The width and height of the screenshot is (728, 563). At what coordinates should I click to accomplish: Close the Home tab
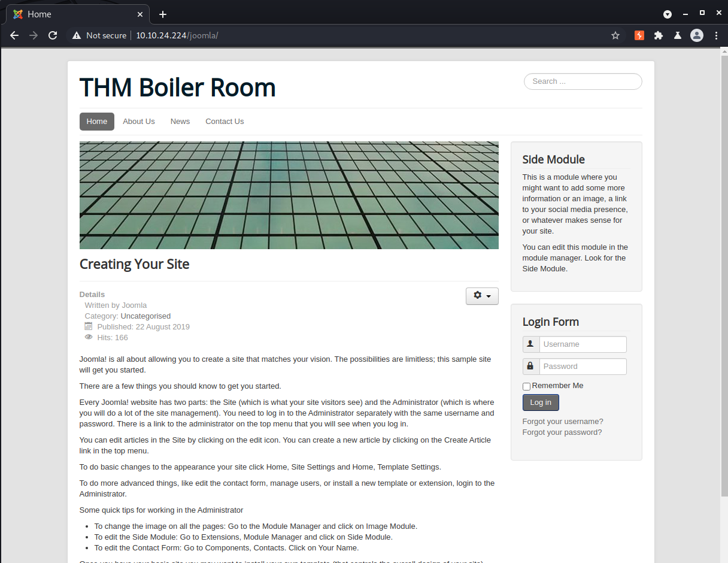(x=141, y=14)
